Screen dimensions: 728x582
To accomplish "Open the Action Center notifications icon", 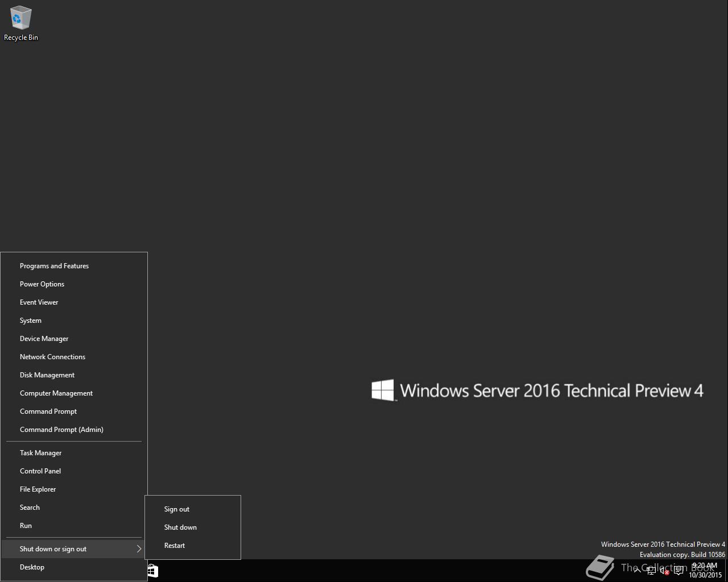I will point(679,571).
